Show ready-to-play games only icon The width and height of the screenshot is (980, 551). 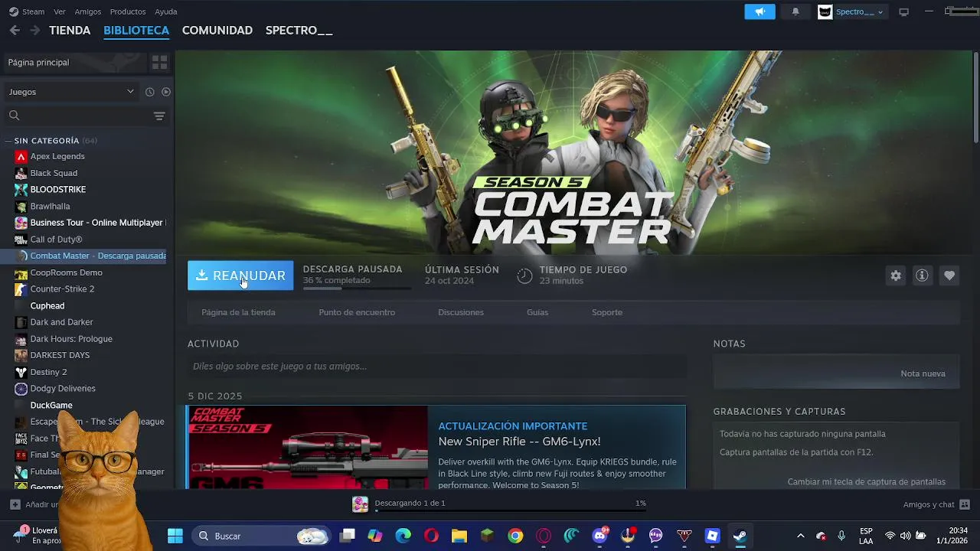pyautogui.click(x=166, y=92)
